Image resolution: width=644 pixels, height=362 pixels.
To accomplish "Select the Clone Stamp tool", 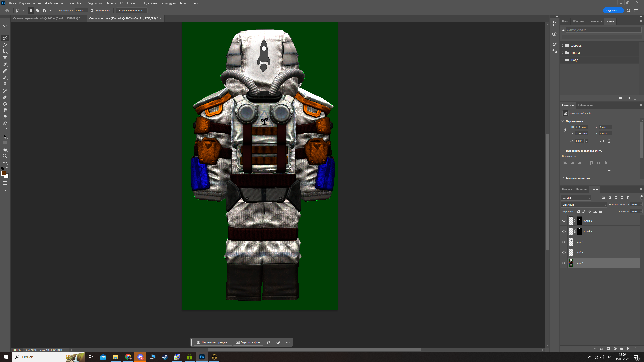I will pyautogui.click(x=5, y=84).
